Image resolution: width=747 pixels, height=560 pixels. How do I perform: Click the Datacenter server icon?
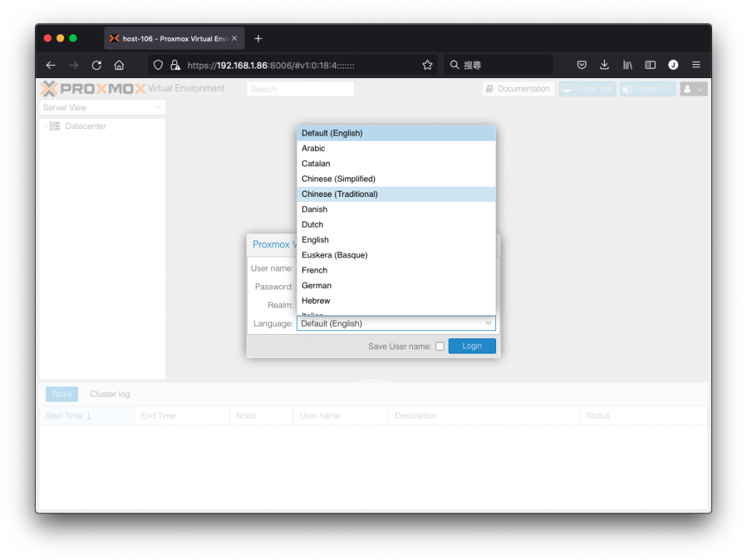(55, 126)
